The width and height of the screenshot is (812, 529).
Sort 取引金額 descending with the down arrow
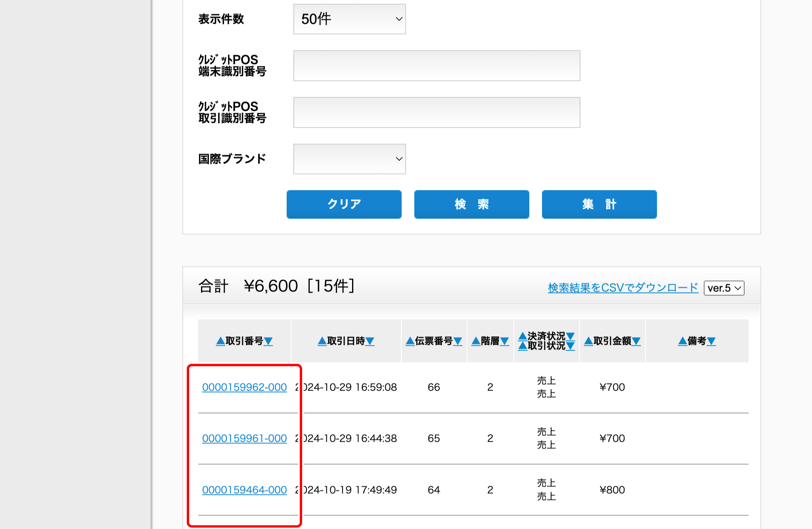pyautogui.click(x=636, y=341)
